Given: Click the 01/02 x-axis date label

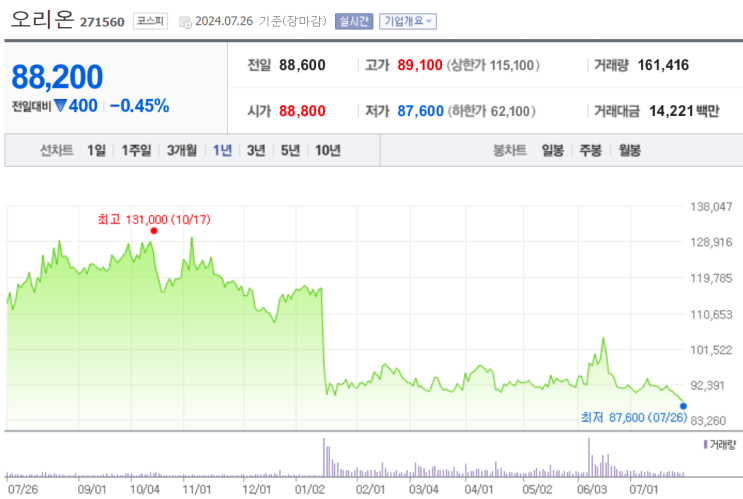Looking at the screenshot, I should coord(309,490).
